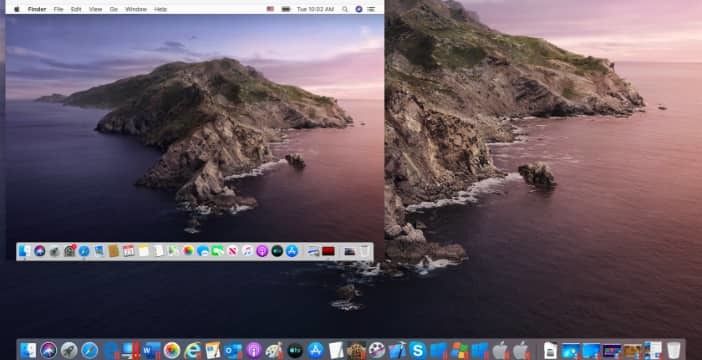Open Calendar in the light inner dock
This screenshot has width=702, height=360.
128,251
